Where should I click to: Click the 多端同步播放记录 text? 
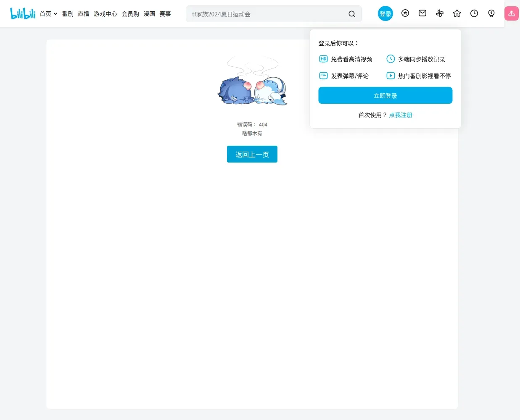(x=422, y=59)
